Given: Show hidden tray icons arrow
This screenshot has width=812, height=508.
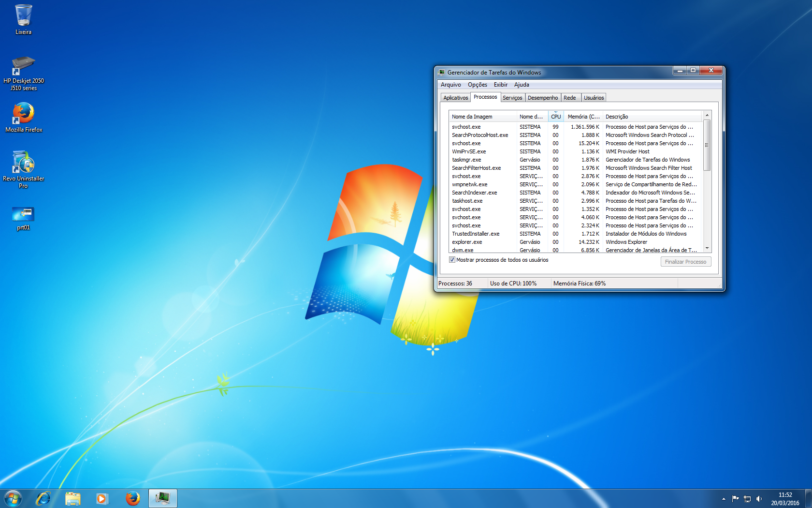Looking at the screenshot, I should (724, 499).
